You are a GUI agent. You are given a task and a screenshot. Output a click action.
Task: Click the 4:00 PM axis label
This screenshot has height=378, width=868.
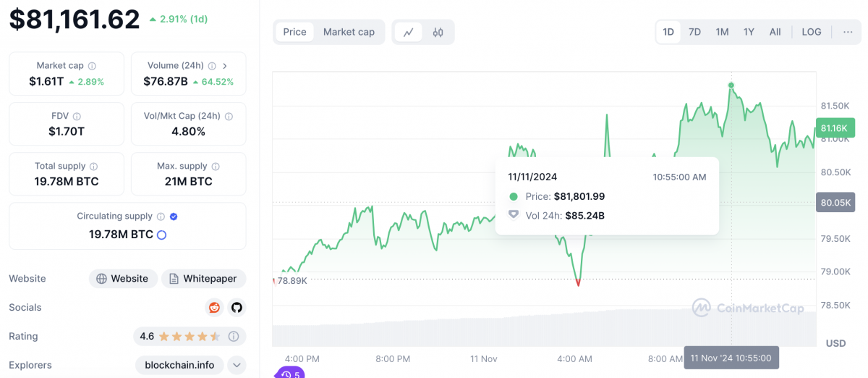point(302,358)
